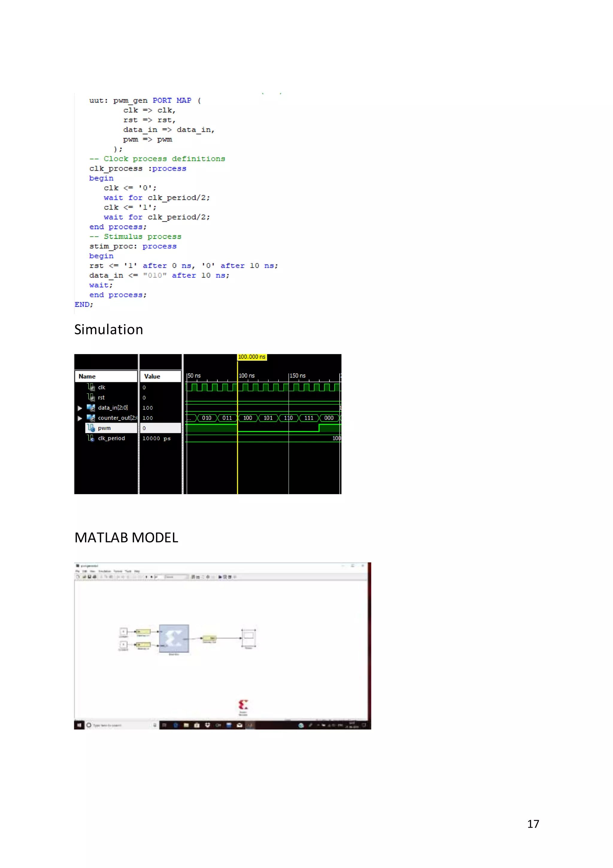The image size is (613, 868).
Task: Click the Open file icon in Simulink toolbar
Action: [84, 577]
